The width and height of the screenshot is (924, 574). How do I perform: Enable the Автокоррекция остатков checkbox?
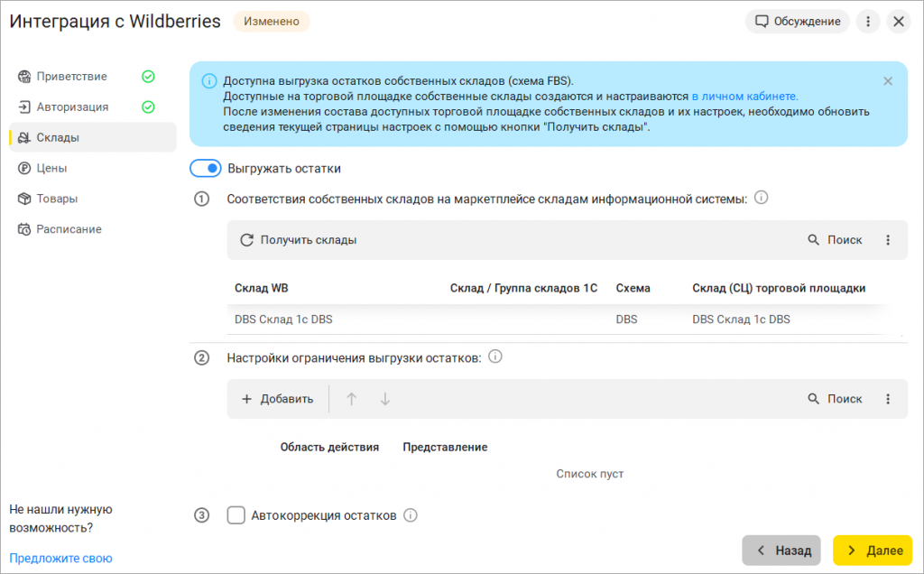(x=236, y=515)
